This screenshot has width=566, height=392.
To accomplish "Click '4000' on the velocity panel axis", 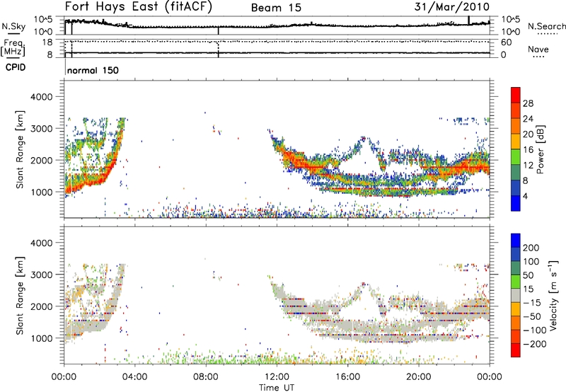I will tap(42, 243).
